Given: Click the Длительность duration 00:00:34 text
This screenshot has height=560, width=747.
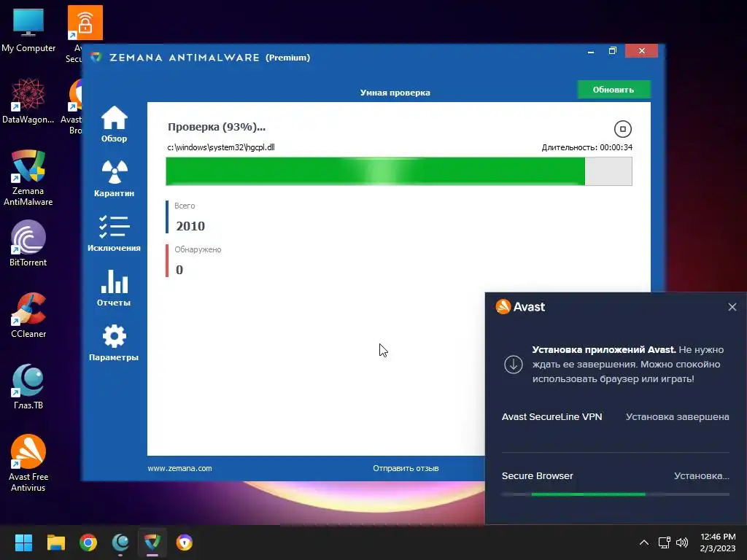Looking at the screenshot, I should pyautogui.click(x=587, y=147).
